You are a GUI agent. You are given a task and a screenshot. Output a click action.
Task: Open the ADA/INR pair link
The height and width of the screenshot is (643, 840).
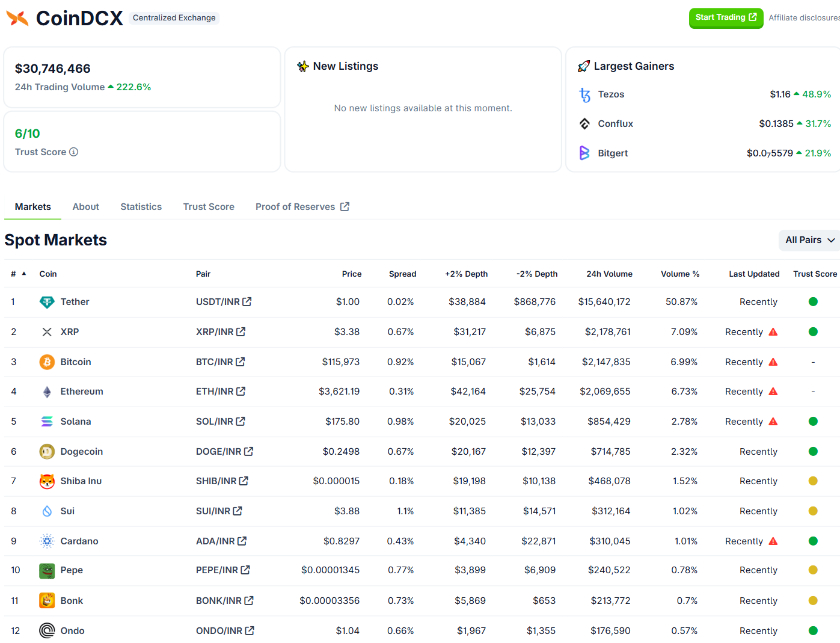coord(221,541)
